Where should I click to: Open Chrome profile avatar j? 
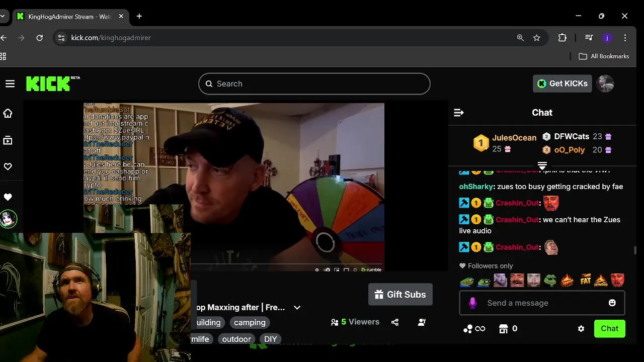point(607,38)
